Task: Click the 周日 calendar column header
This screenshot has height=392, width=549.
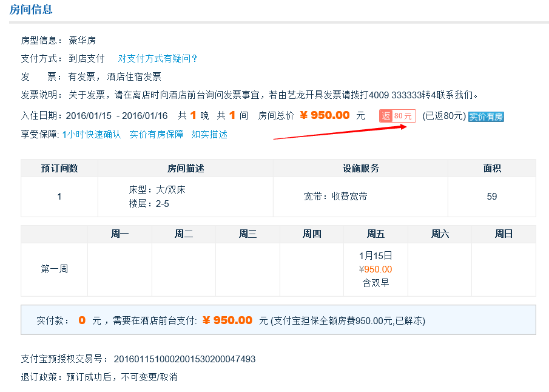Action: pyautogui.click(x=504, y=234)
